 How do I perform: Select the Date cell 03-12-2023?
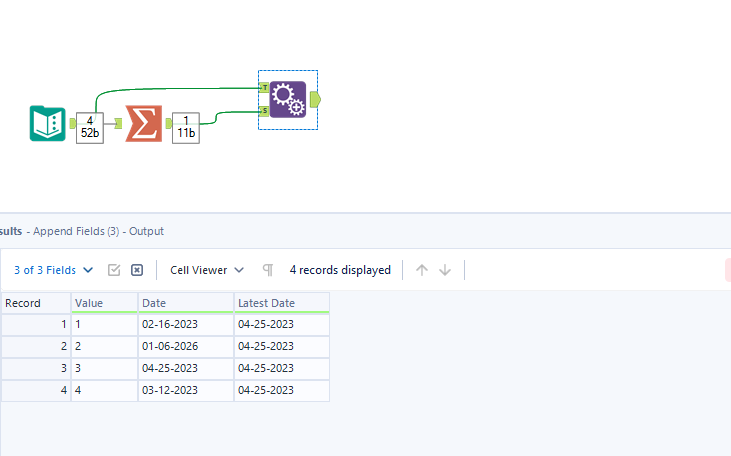186,390
